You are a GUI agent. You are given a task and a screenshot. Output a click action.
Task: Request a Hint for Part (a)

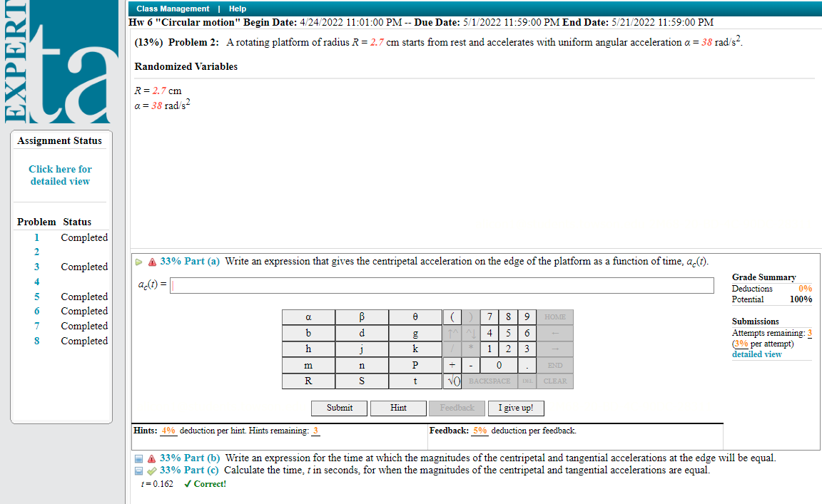click(398, 408)
